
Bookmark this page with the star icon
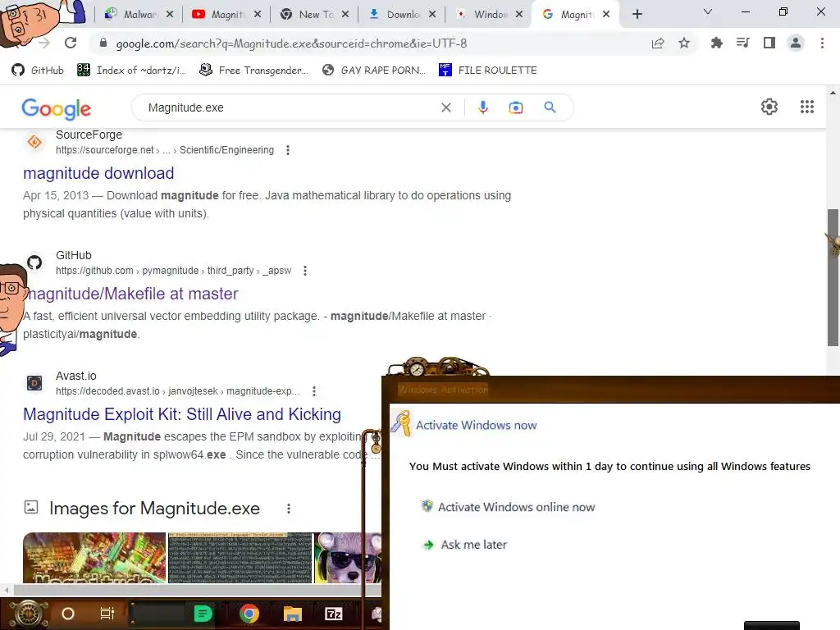[x=684, y=43]
